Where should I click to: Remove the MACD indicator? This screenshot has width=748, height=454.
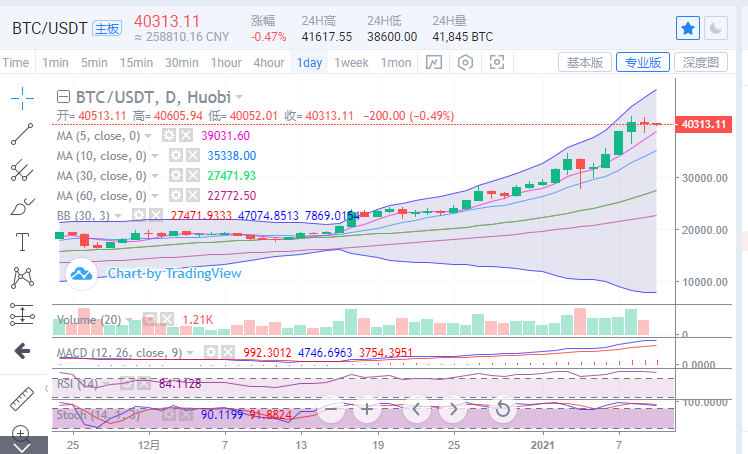[x=228, y=352]
